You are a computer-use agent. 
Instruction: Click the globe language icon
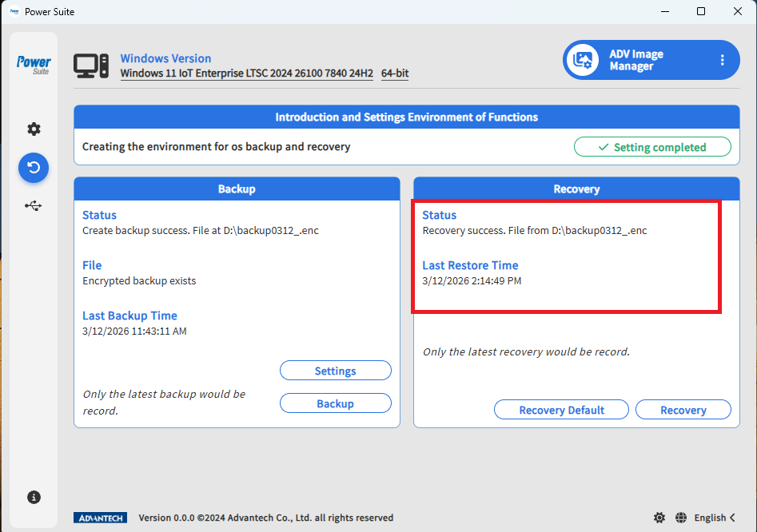coord(681,518)
